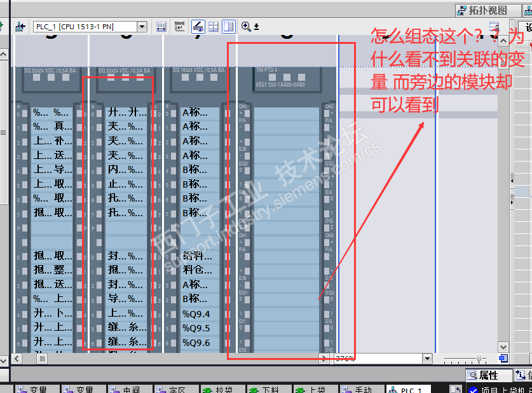Viewport: 532px width, 393px height.
Task: Click the 止... tag label
Action: [x=117, y=184]
